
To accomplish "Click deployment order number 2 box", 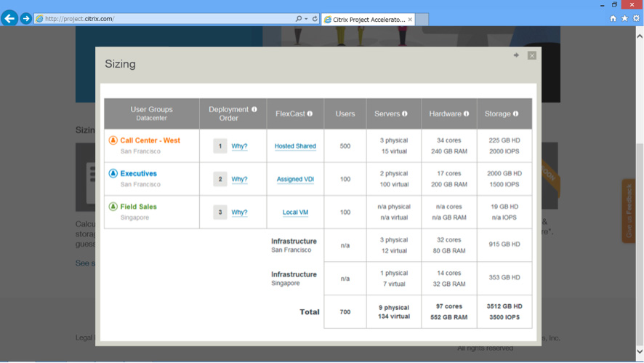I will pos(220,179).
